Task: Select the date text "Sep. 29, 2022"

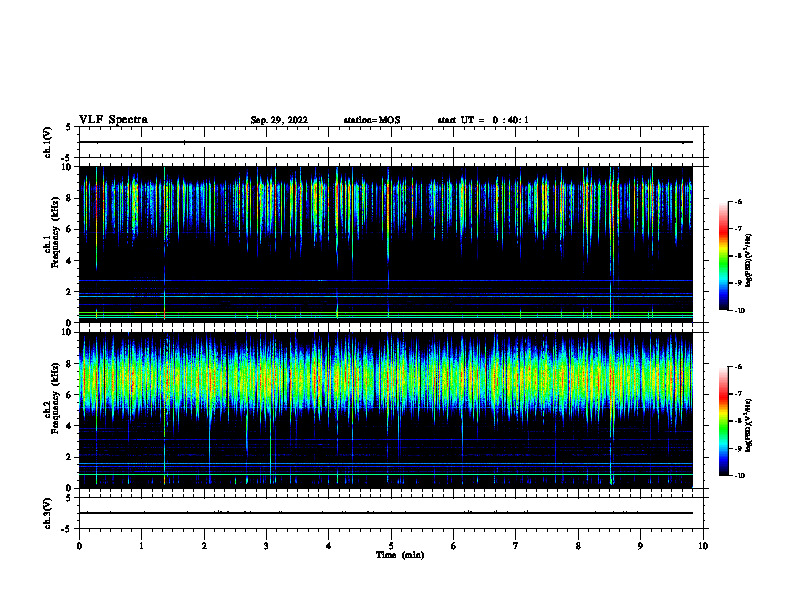Action: tap(279, 120)
